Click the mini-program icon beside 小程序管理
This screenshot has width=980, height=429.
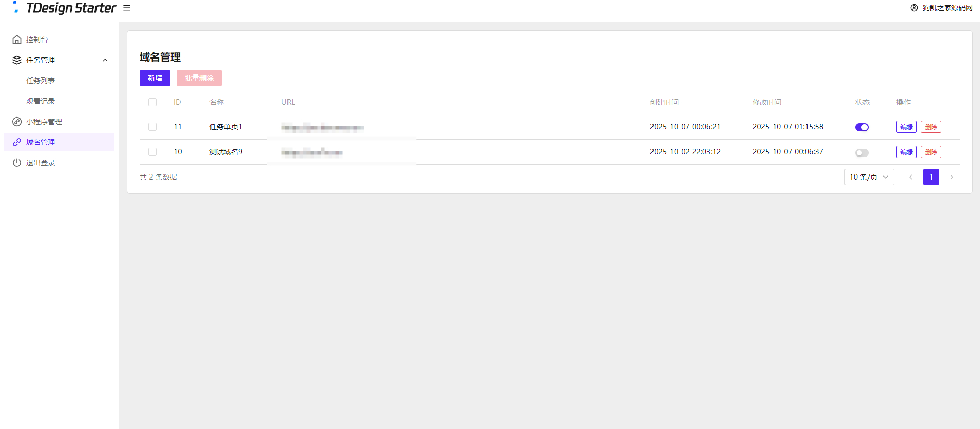(17, 122)
